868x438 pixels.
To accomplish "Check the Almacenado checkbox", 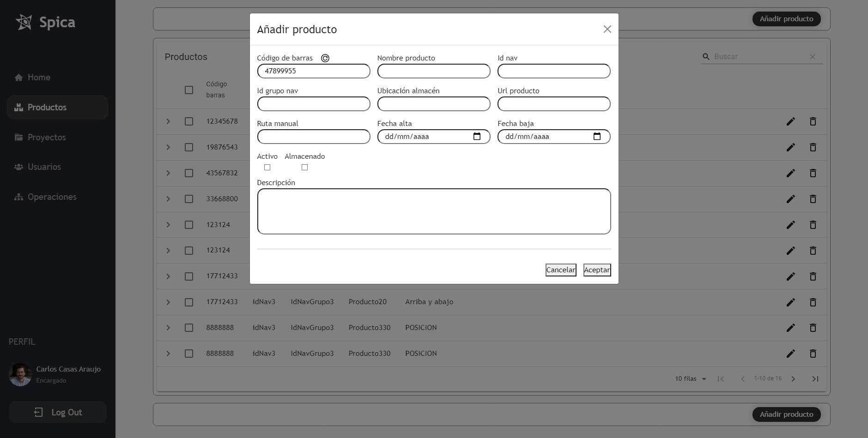I will click(x=304, y=168).
